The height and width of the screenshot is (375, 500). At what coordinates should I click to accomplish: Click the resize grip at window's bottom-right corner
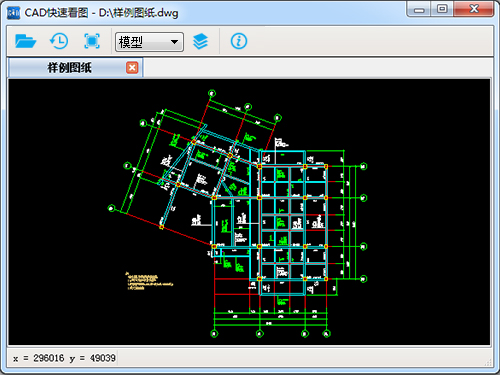(488, 363)
